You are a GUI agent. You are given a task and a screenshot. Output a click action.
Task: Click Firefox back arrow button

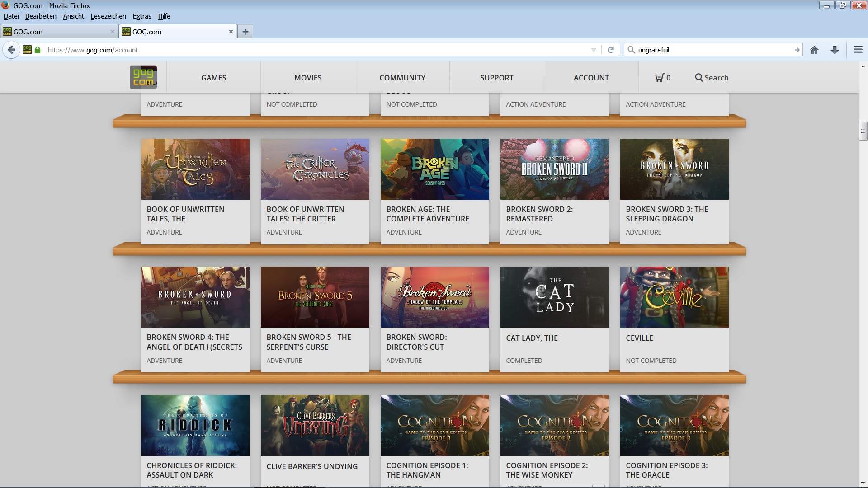12,50
